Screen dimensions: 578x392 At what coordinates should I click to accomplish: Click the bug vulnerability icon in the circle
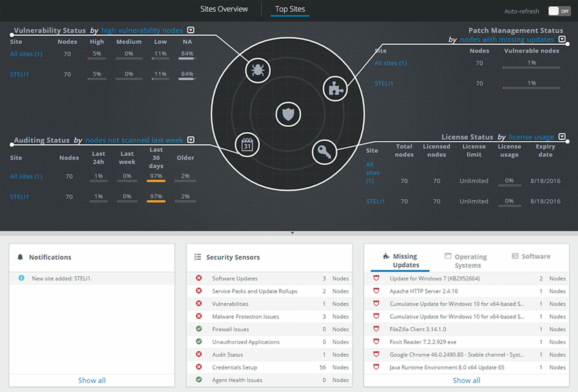(x=258, y=71)
